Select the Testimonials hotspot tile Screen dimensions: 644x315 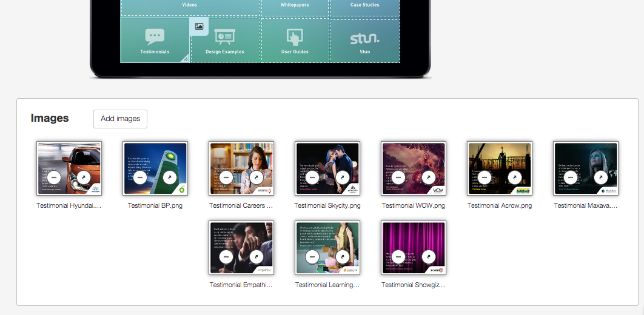coord(155,40)
